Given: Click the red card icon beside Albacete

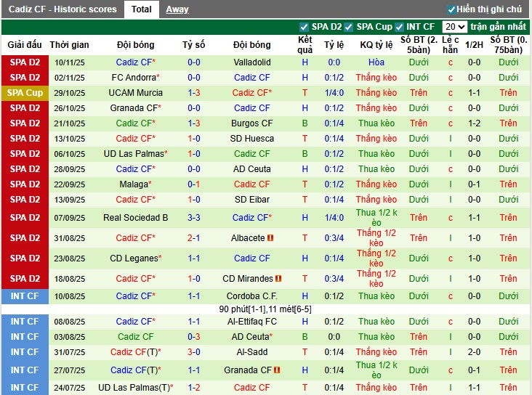Looking at the screenshot, I should pyautogui.click(x=270, y=238).
